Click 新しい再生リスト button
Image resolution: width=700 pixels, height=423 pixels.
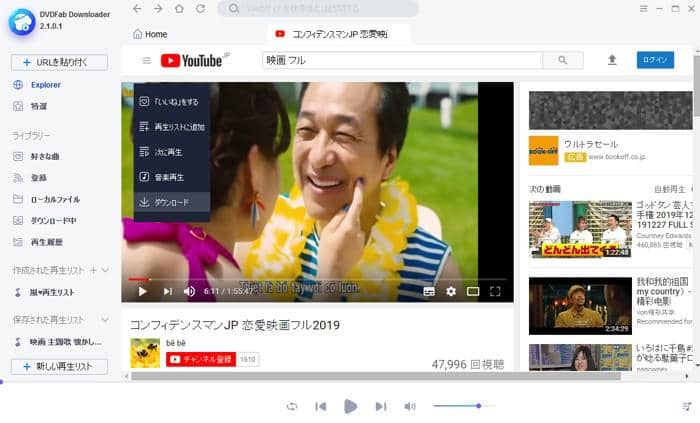click(59, 367)
